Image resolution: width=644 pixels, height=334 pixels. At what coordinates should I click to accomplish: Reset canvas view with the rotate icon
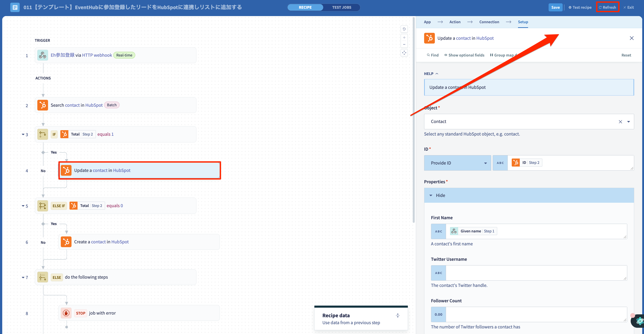tap(404, 29)
